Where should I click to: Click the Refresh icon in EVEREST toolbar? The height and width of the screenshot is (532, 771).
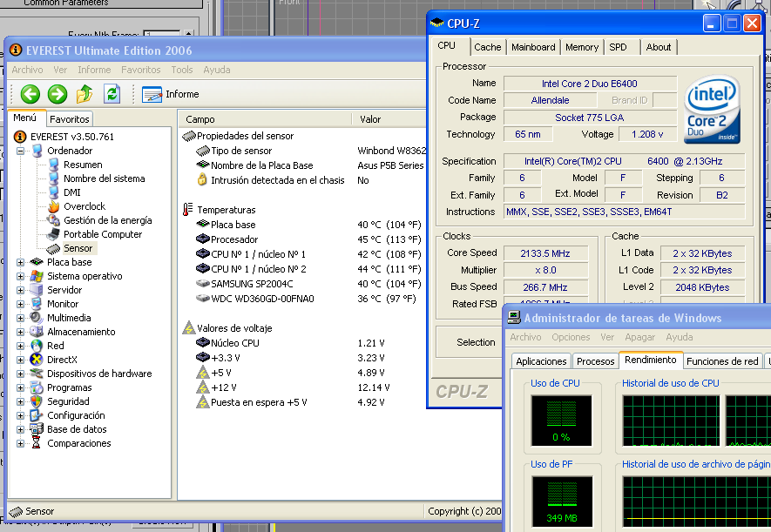(x=112, y=94)
